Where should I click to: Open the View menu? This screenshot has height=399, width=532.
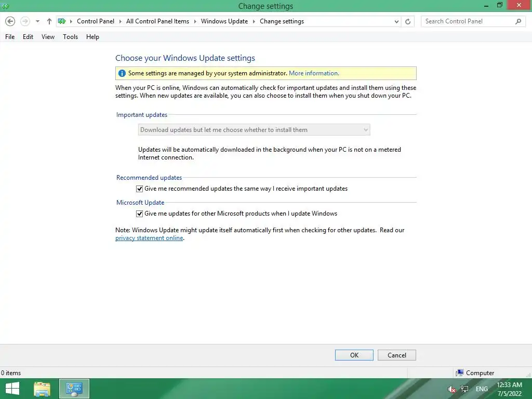pos(48,37)
